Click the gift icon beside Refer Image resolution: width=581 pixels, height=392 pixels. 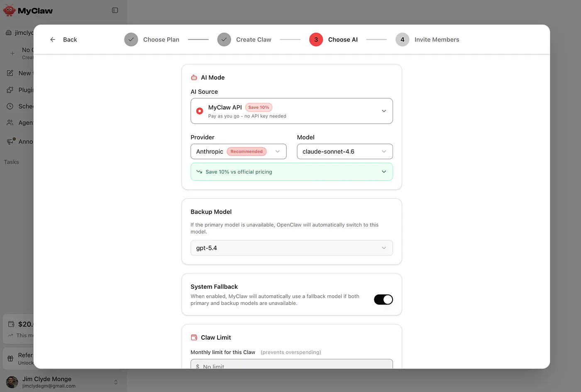point(10,358)
